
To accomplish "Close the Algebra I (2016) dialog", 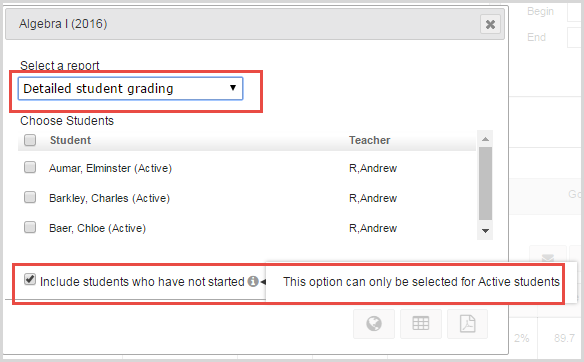I will (490, 24).
